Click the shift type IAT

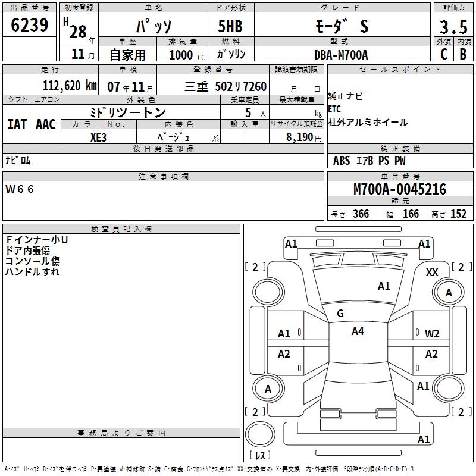(x=17, y=124)
